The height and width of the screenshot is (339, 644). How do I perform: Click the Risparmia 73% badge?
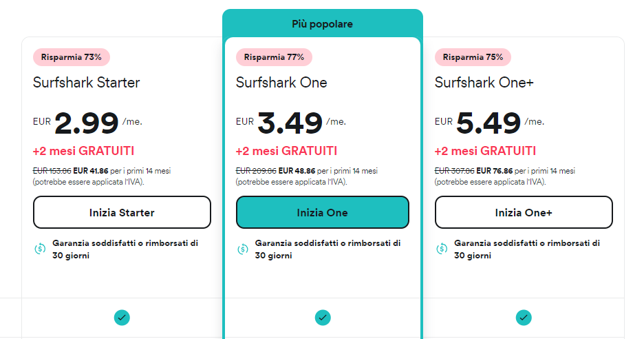pyautogui.click(x=72, y=57)
